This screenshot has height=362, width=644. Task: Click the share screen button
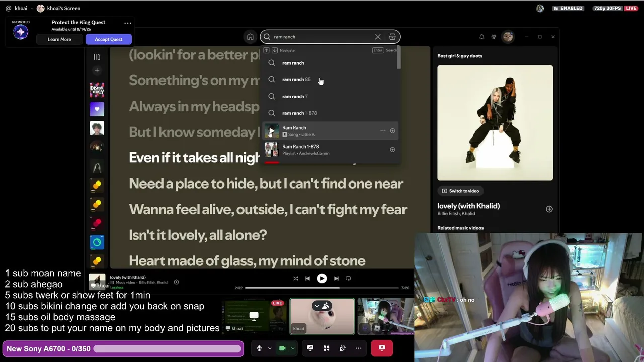pyautogui.click(x=310, y=348)
